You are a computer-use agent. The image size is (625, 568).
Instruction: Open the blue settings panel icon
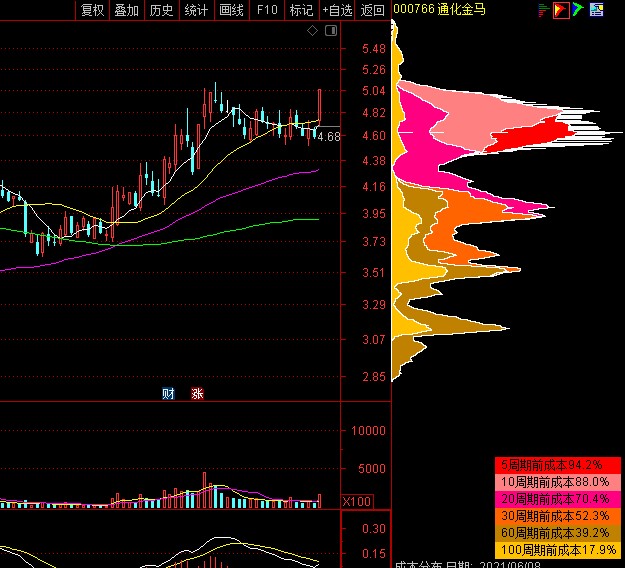pos(597,10)
